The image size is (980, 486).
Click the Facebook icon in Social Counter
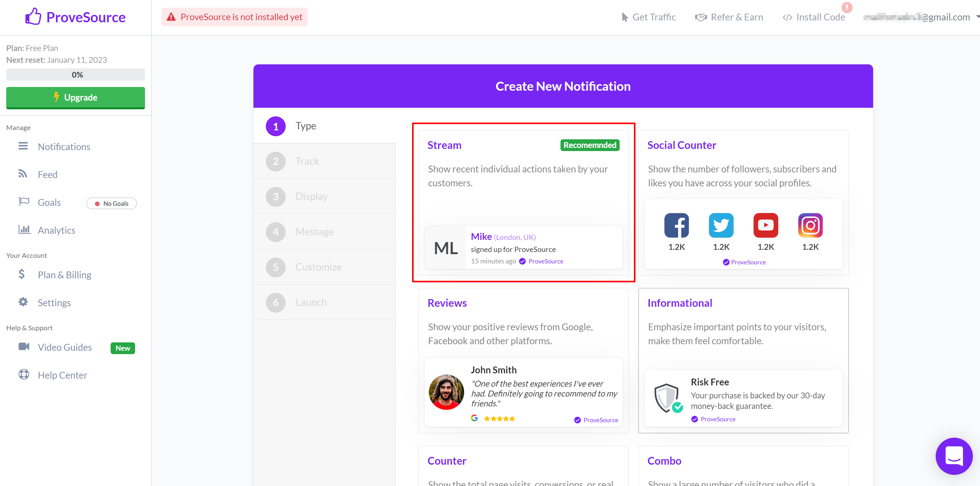coord(676,225)
